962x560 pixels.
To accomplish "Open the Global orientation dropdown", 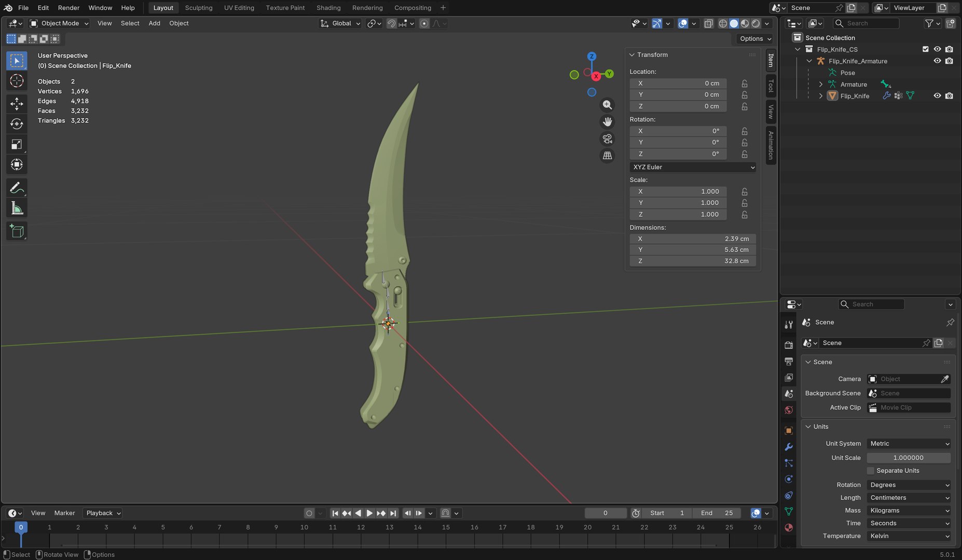I will [340, 23].
